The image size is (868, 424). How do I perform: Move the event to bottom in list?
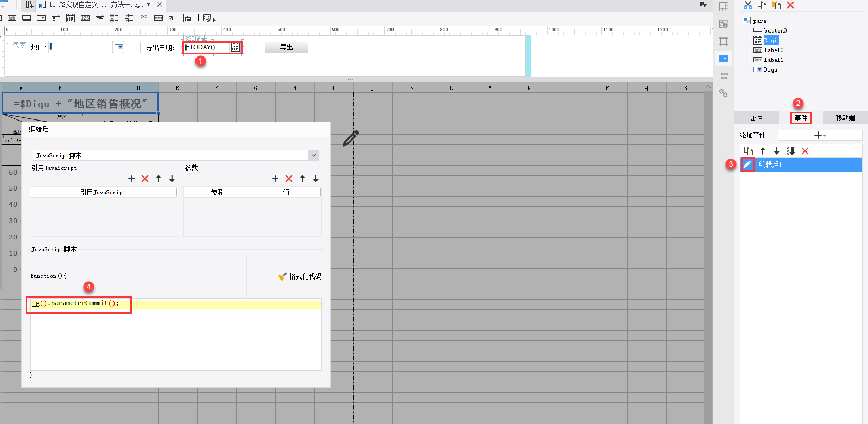pos(790,151)
